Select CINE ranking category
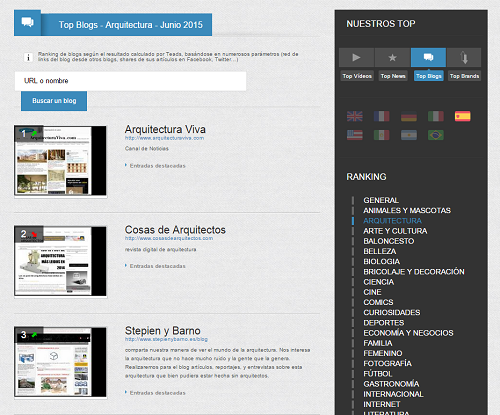 [x=372, y=292]
